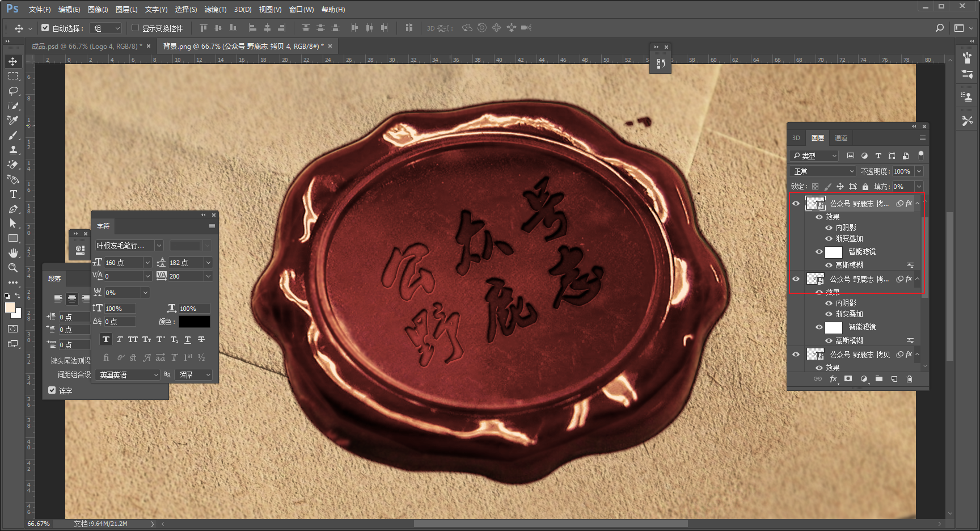The height and width of the screenshot is (531, 980).
Task: Lock all layer attributes with padlock
Action: (865, 187)
